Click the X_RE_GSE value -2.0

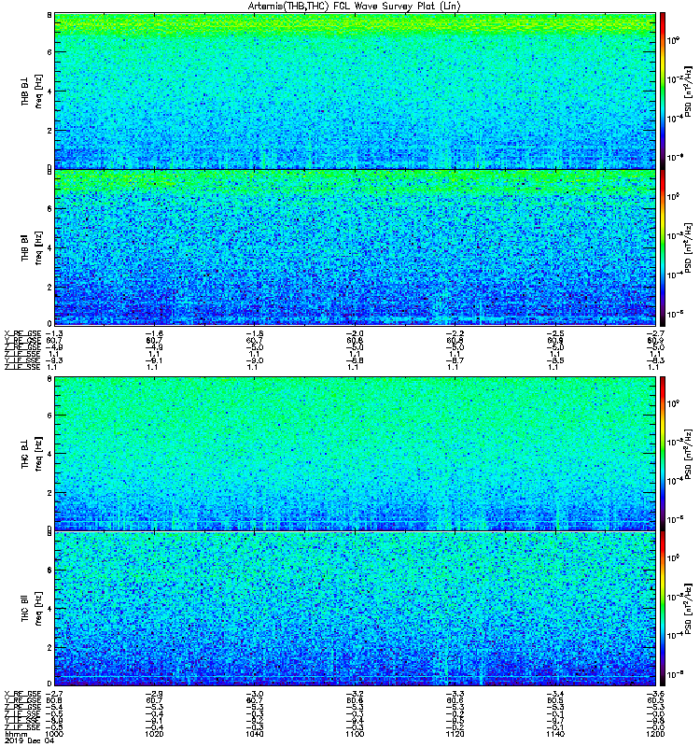pos(355,333)
